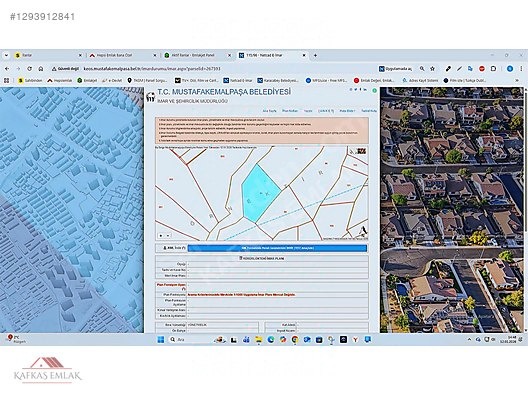Show hidden system tray icons
528x396 pixels.
(x=469, y=340)
